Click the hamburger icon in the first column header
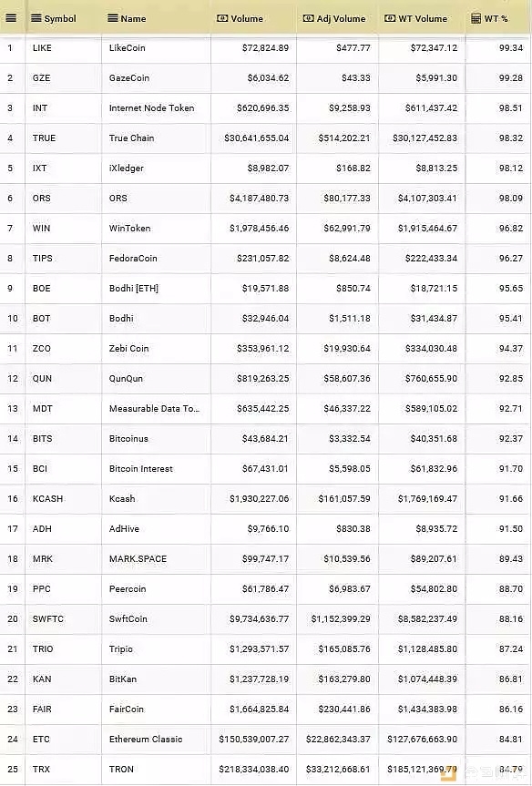 pos(11,18)
